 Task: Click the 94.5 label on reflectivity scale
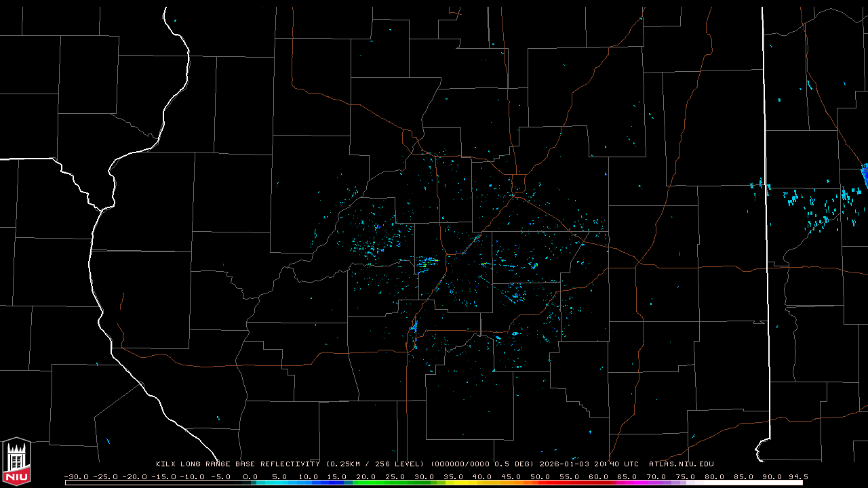pos(797,476)
